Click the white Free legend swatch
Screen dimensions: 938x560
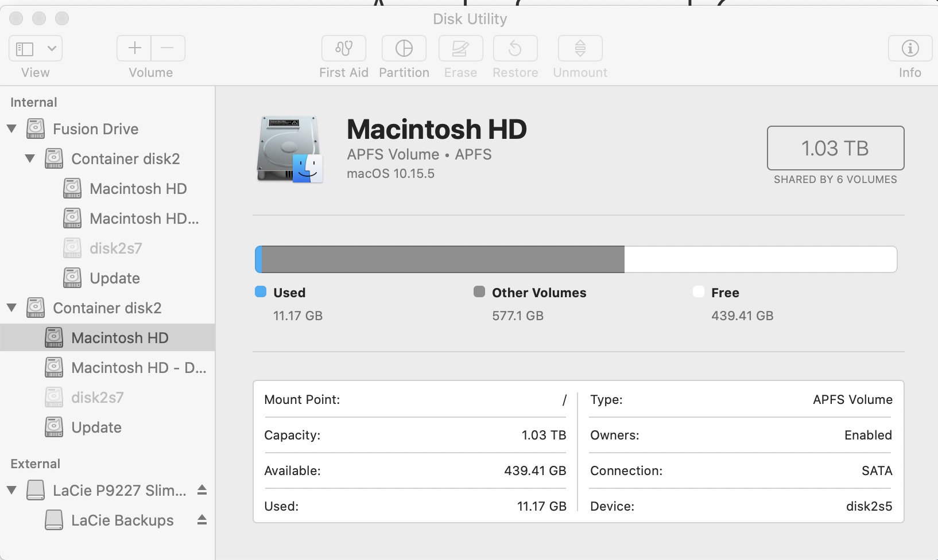click(699, 292)
